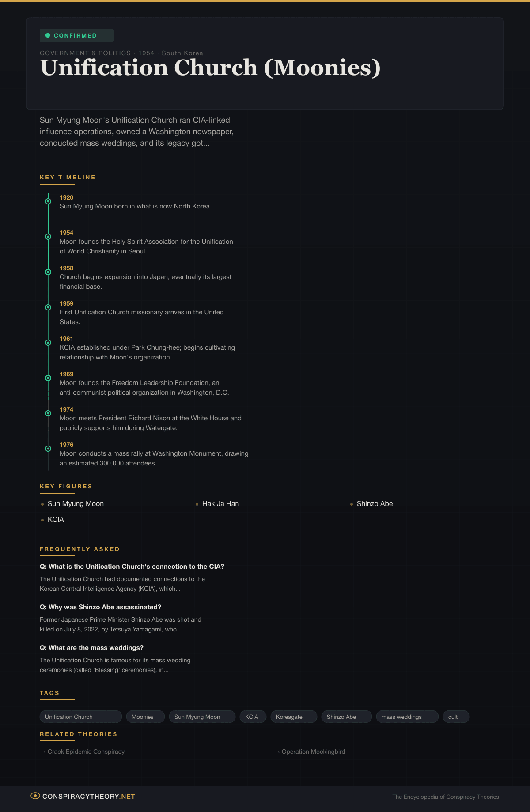Click the eye logo icon in footer

35,796
